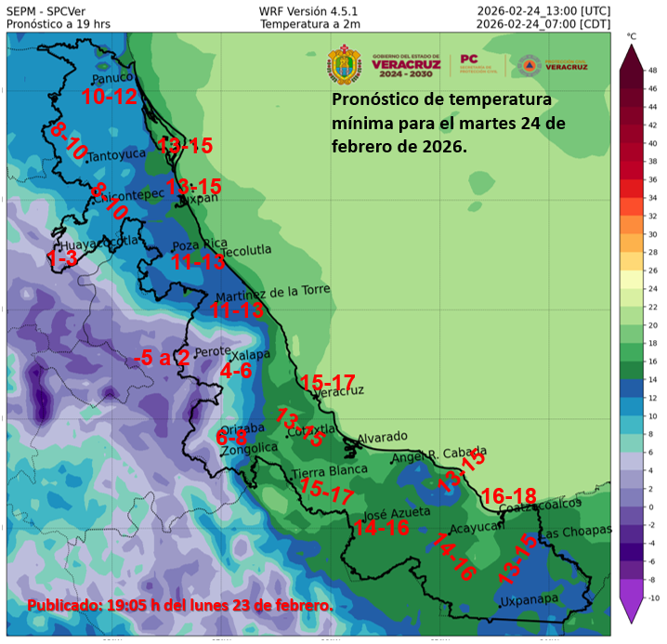Click the 1-3 label near Huayacocotla

click(x=61, y=261)
